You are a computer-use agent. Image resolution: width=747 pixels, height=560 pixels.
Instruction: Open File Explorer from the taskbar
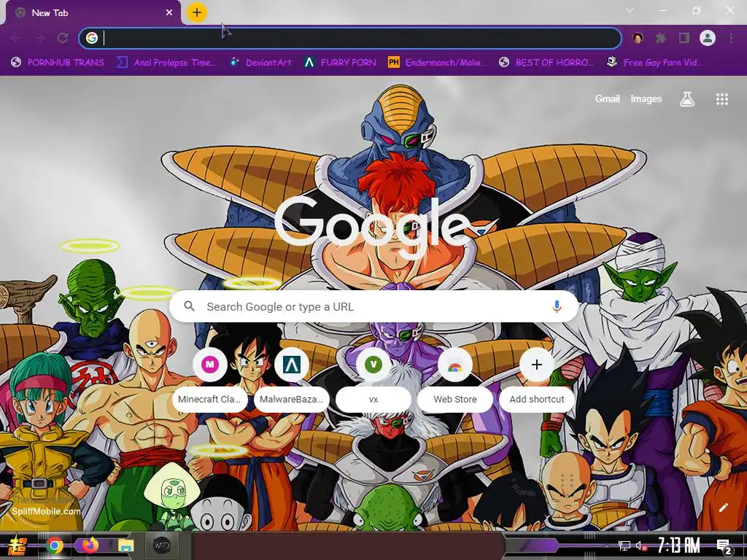(125, 545)
